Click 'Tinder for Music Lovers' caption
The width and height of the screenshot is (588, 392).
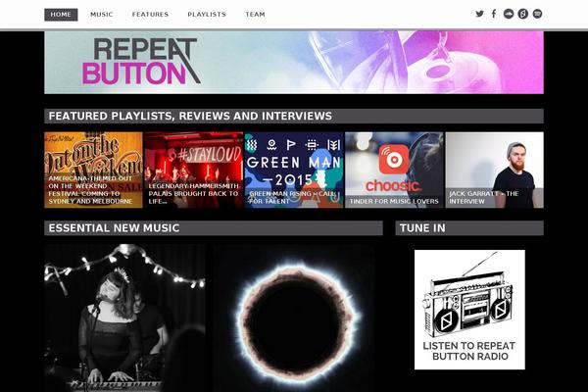pos(394,202)
